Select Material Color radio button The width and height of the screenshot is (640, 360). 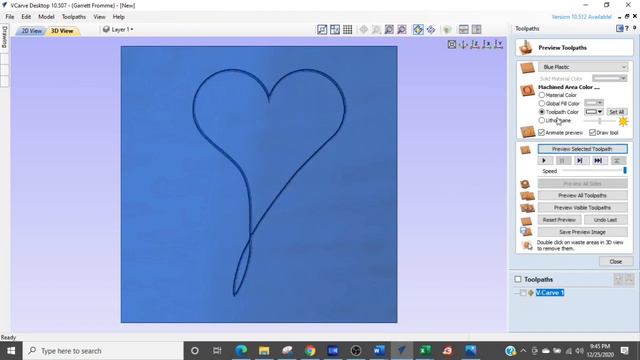click(x=542, y=95)
